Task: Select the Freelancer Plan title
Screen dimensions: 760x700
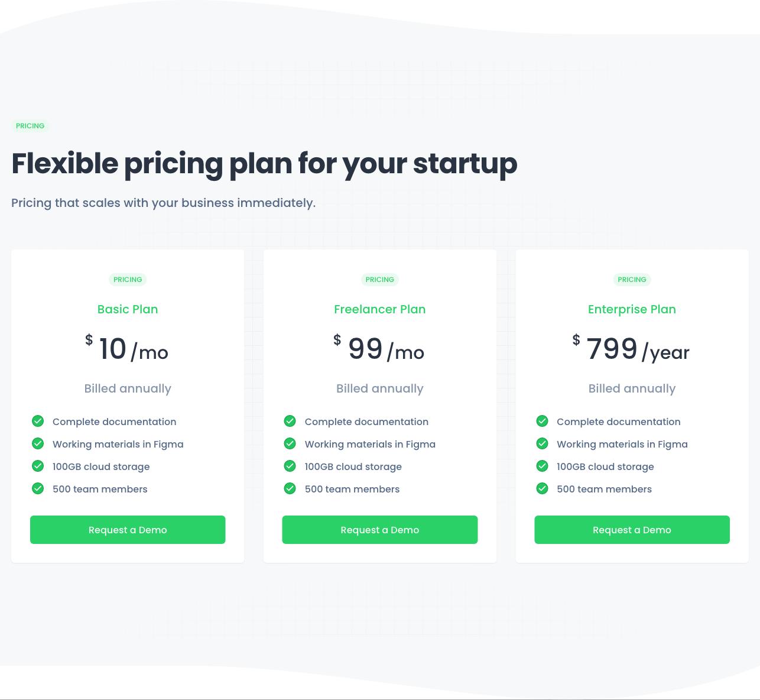Action: click(379, 309)
